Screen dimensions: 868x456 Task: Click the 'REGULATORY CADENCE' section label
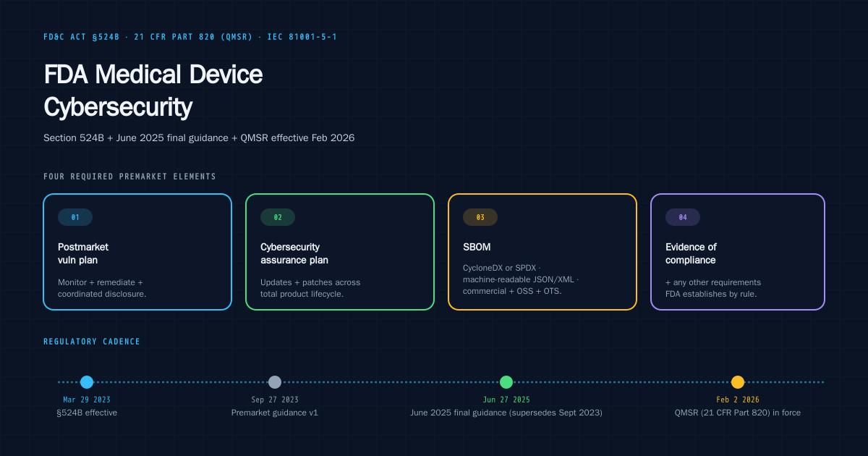pos(92,342)
